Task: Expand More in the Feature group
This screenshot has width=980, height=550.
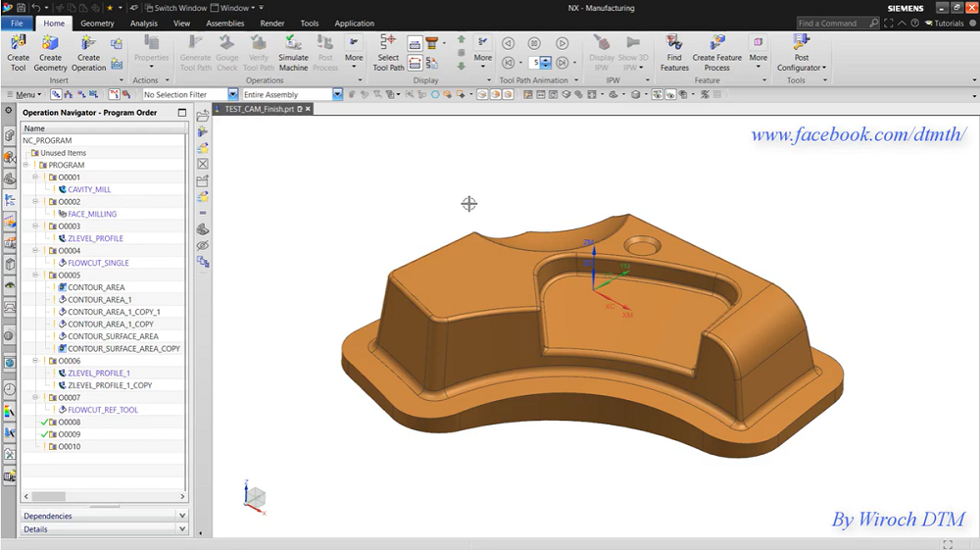Action: click(759, 53)
